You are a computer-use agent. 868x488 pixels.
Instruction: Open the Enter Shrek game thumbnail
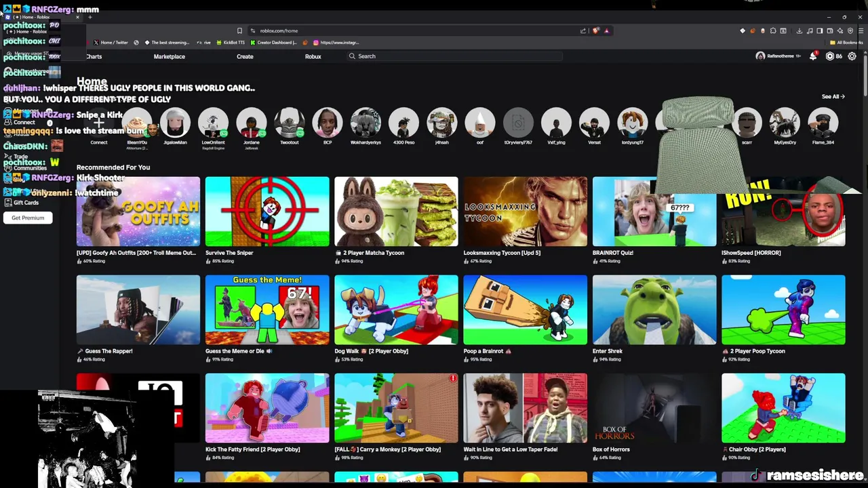click(654, 310)
